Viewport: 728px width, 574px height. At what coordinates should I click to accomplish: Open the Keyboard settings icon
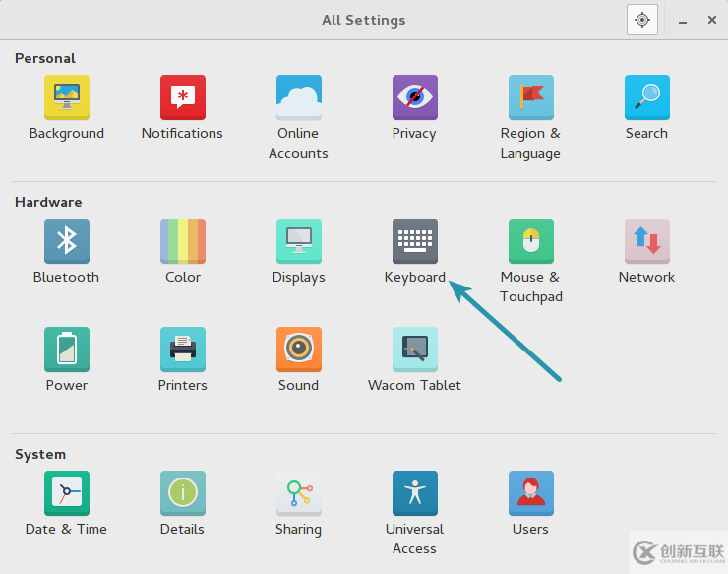415,241
